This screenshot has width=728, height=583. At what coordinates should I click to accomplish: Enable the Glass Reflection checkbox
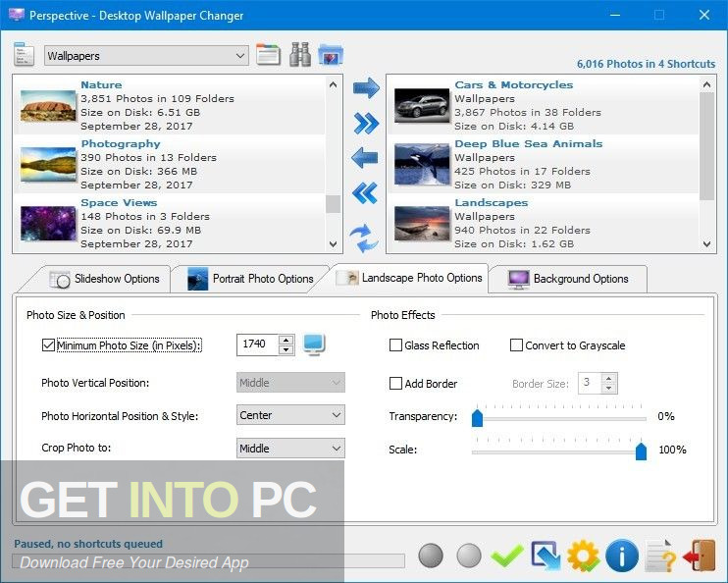(x=395, y=345)
